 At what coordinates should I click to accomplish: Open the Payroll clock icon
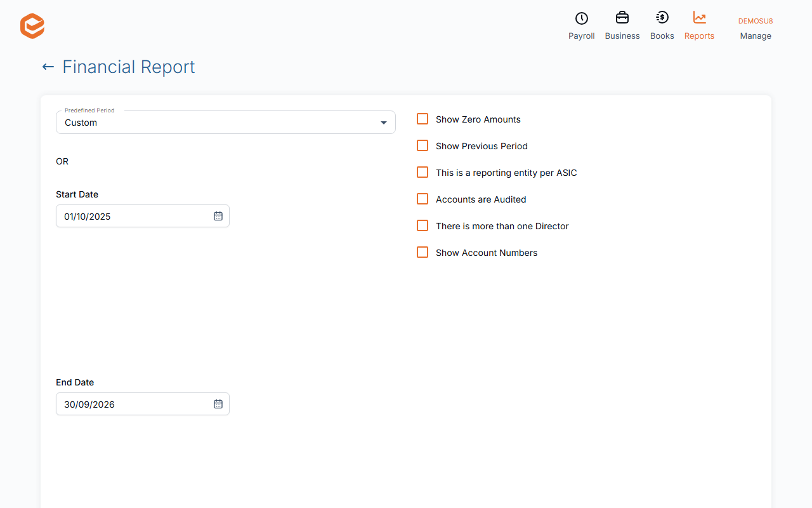pos(581,18)
